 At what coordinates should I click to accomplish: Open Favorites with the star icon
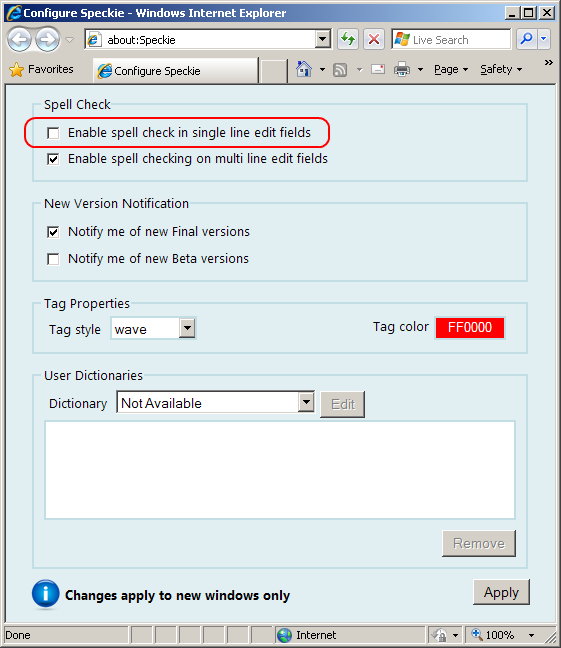(41, 69)
